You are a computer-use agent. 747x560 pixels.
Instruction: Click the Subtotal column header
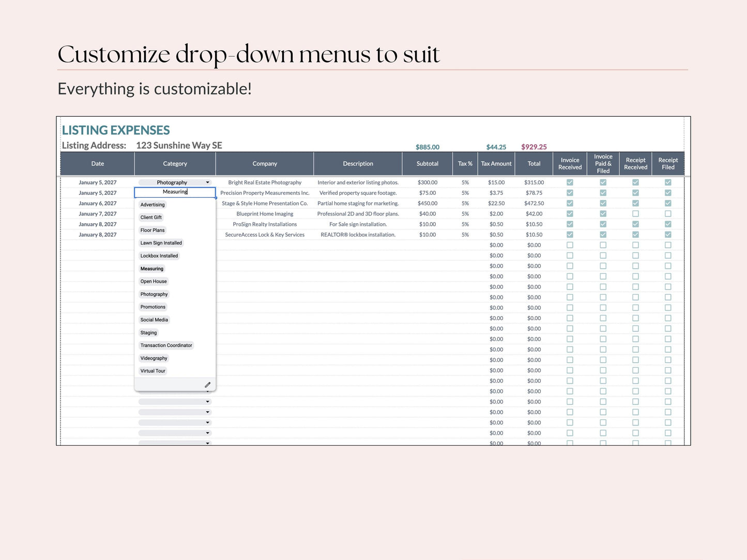click(x=428, y=164)
